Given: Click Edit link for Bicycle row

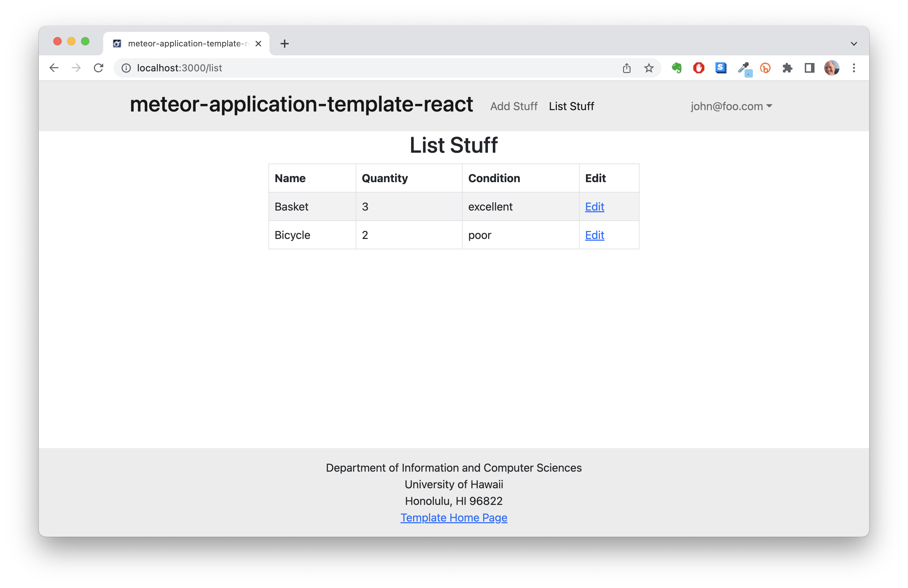Looking at the screenshot, I should tap(594, 235).
